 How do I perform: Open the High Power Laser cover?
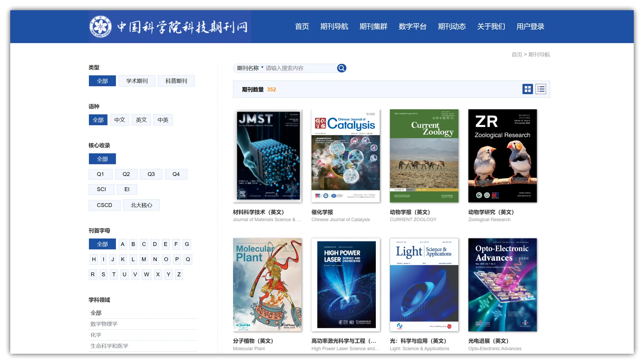[346, 285]
